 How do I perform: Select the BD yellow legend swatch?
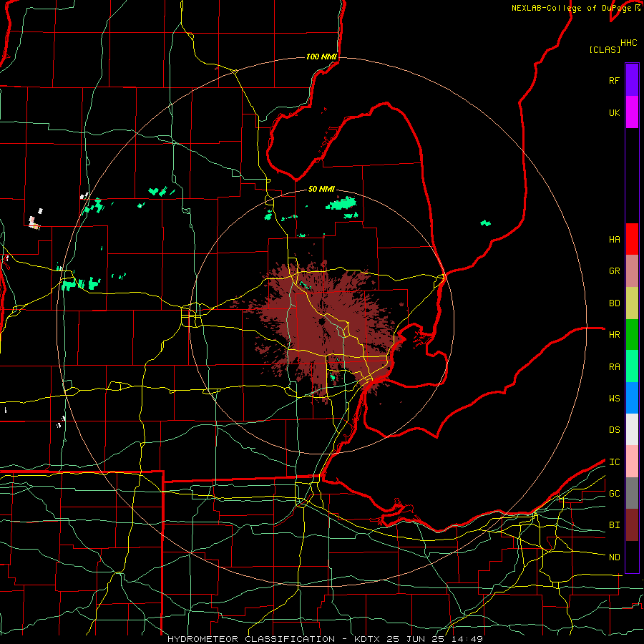632,303
